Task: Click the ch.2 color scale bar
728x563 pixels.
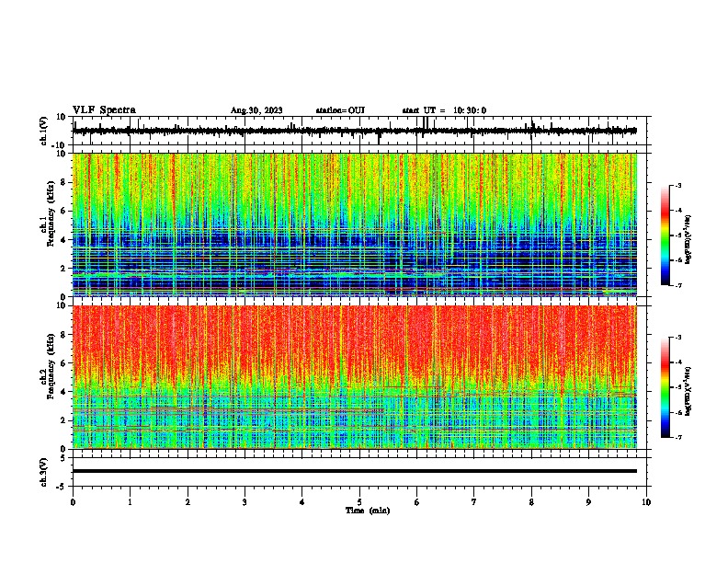Action: [x=665, y=387]
